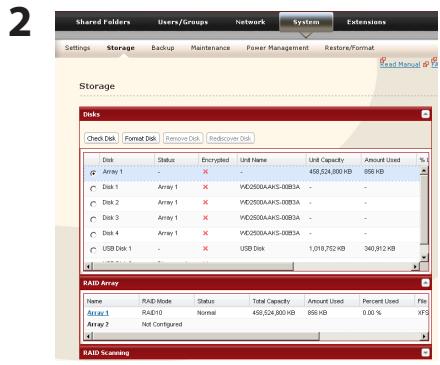Click the red X in Disk 3 row
This screenshot has height=365, width=440.
point(205,218)
